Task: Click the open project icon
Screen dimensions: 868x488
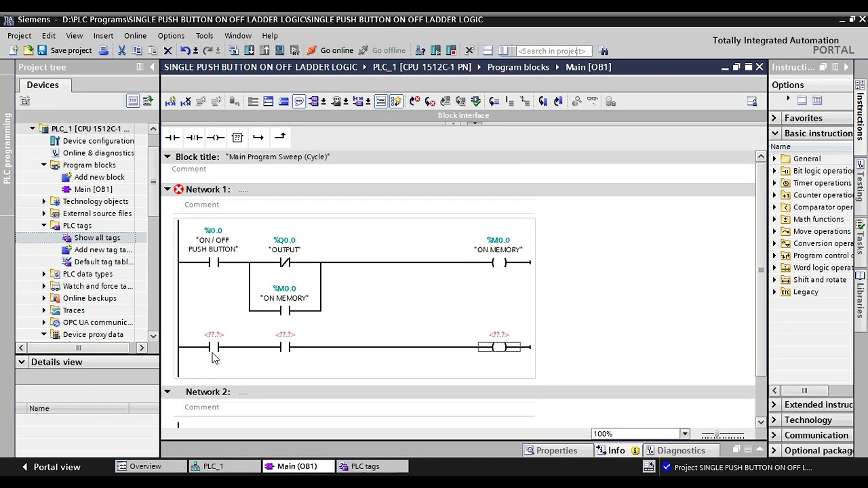Action: [x=28, y=50]
